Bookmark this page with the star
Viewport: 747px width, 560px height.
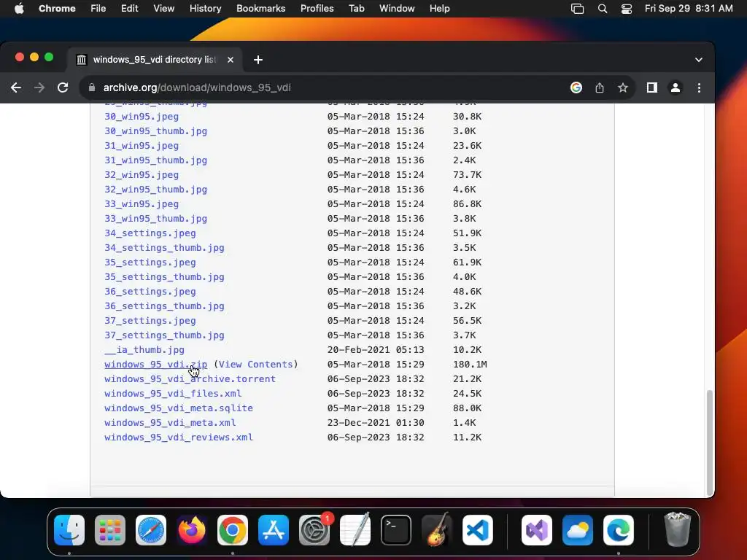pyautogui.click(x=623, y=87)
